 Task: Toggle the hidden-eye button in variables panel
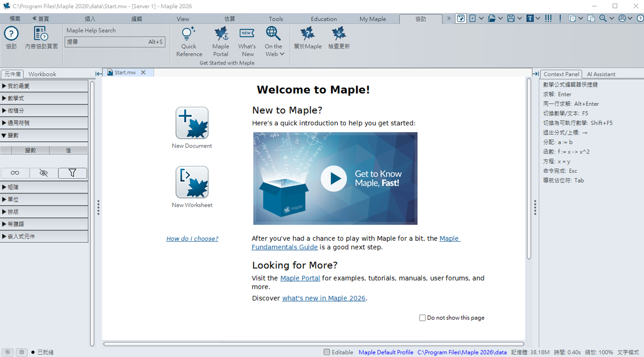pos(44,173)
